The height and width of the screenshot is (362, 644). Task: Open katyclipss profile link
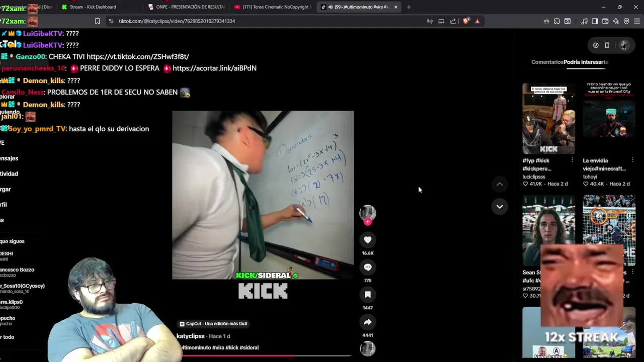[190, 336]
